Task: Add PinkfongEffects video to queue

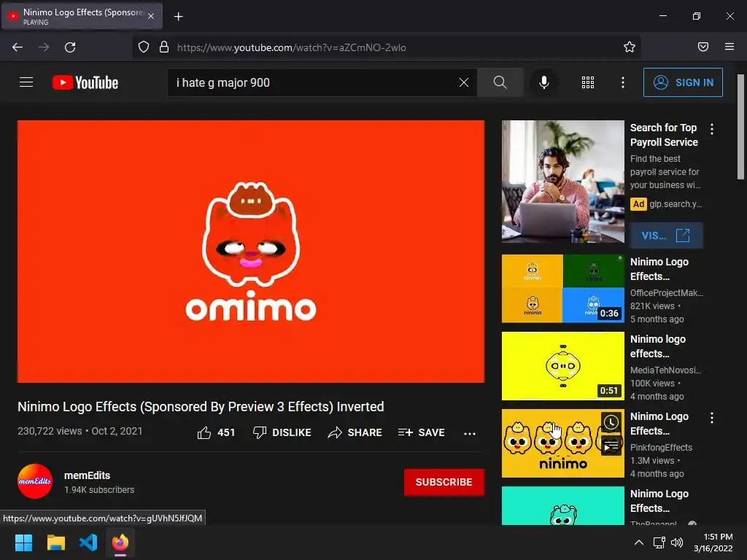Action: click(x=611, y=446)
